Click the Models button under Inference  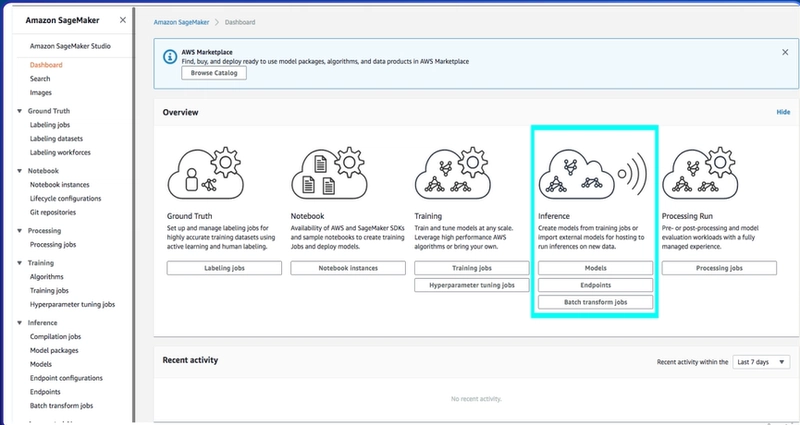[595, 268]
